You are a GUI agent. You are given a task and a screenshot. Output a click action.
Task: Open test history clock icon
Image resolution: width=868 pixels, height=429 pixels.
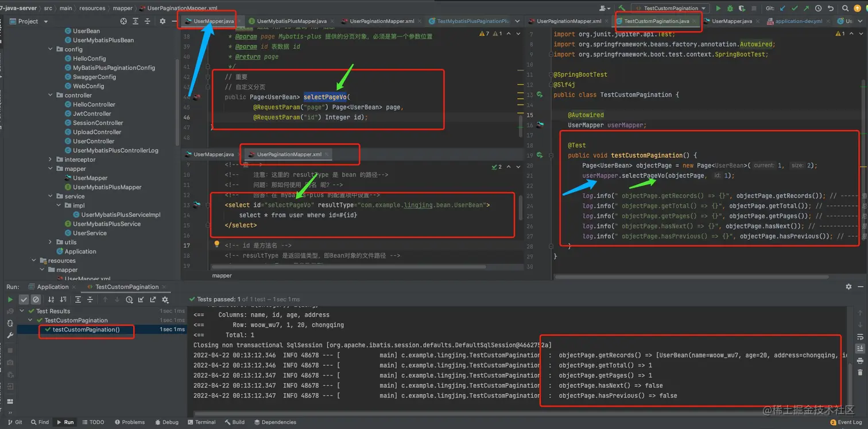tap(129, 299)
